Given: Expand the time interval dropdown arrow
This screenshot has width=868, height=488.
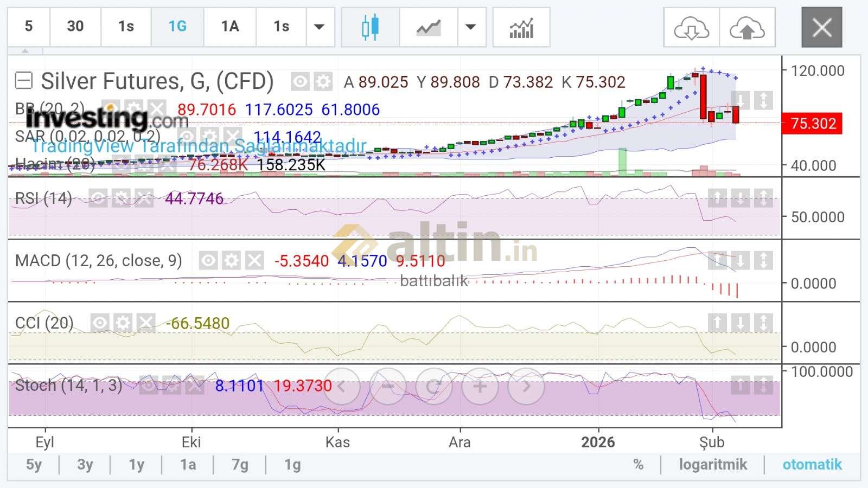Looking at the screenshot, I should (320, 27).
